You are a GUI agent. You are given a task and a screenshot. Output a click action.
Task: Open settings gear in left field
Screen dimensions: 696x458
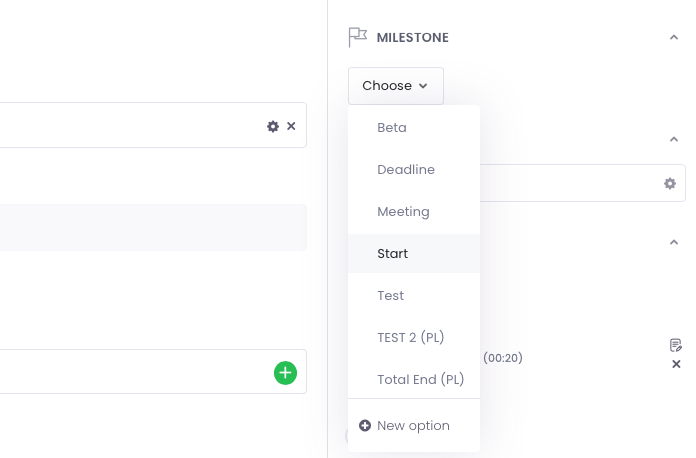273,126
